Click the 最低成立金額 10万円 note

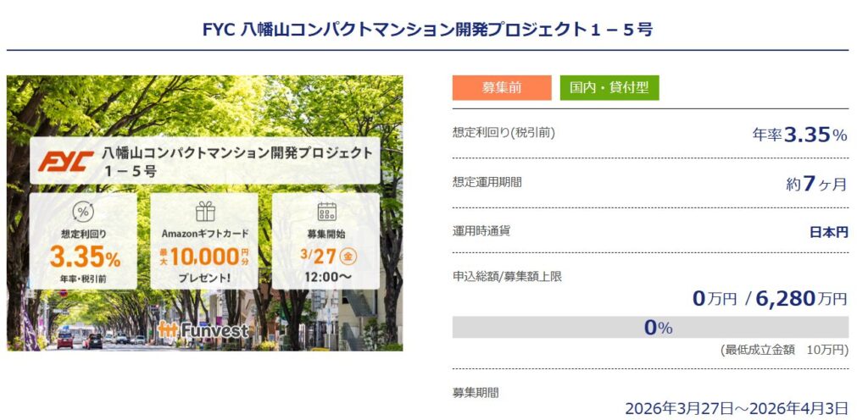pyautogui.click(x=784, y=350)
